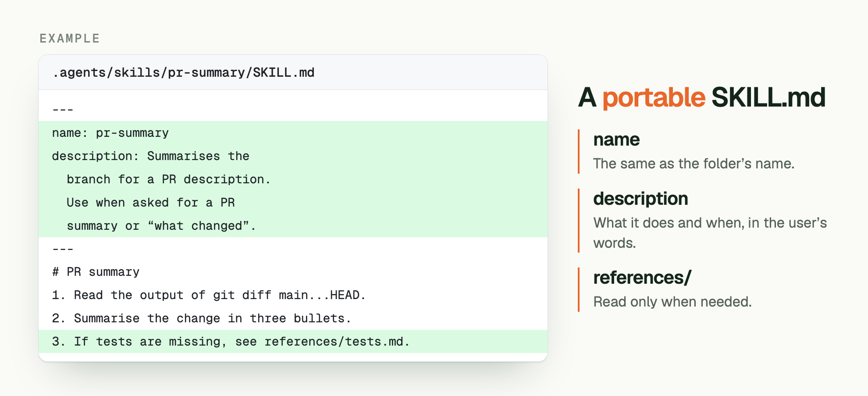
Task: Click 'Read only when needed.' text
Action: [672, 302]
